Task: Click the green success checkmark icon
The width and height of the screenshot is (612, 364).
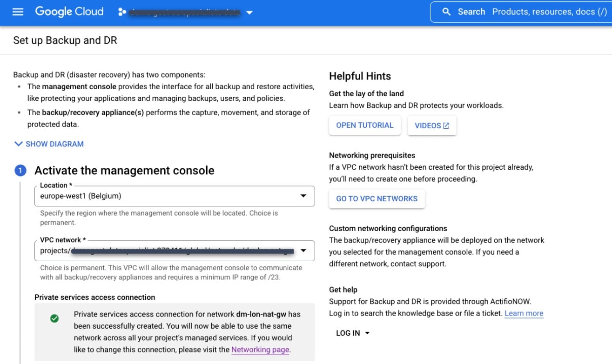Action: pyautogui.click(x=54, y=318)
